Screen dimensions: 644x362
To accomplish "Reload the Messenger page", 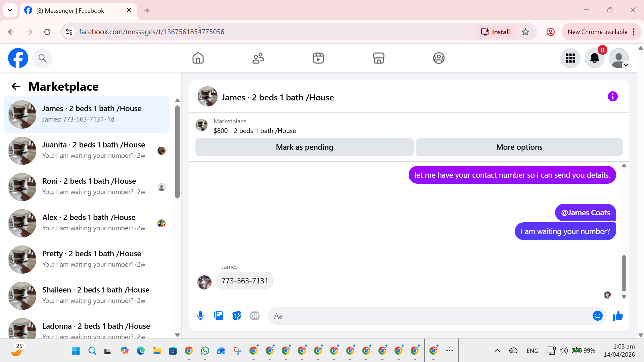I will point(47,32).
